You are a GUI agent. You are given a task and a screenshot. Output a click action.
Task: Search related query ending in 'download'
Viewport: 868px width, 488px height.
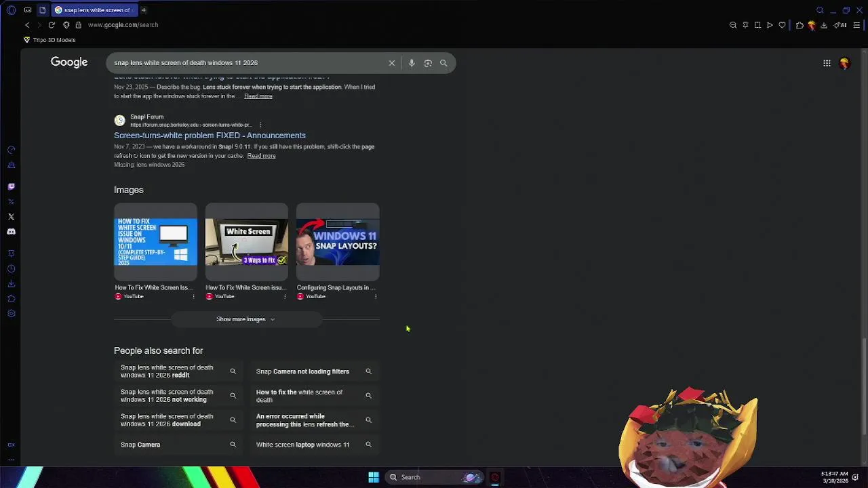179,420
